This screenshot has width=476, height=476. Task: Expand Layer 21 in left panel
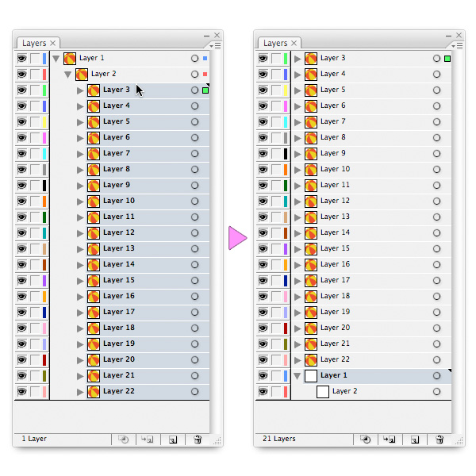pos(80,376)
